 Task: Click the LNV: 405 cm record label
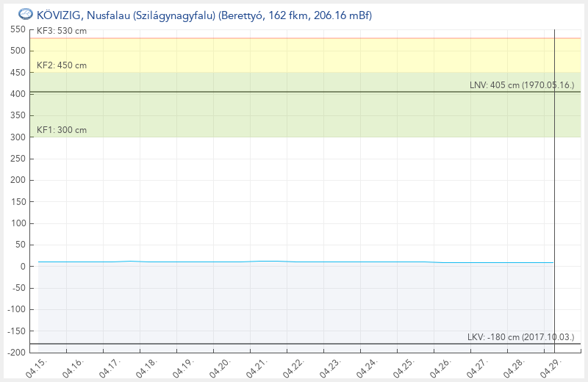pyautogui.click(x=522, y=85)
